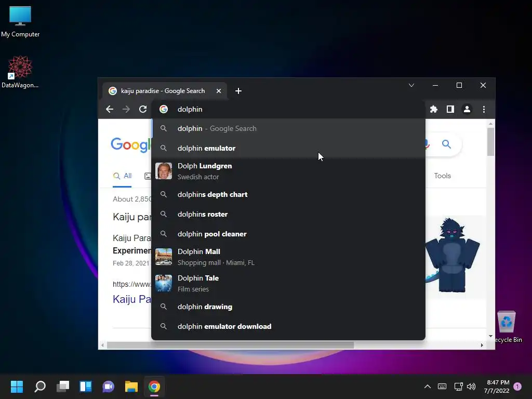The height and width of the screenshot is (399, 532).
Task: Choose the 'dolphin emulator download' suggestion
Action: [288, 326]
